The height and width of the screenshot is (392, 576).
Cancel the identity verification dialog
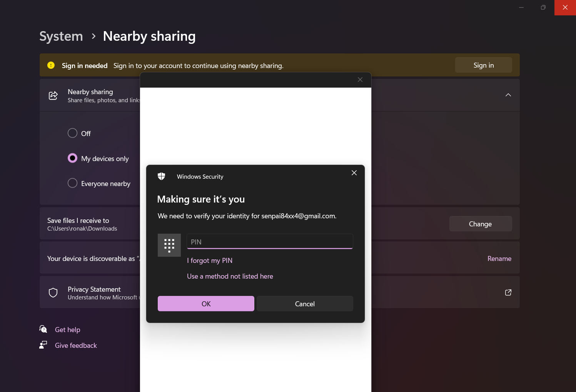pyautogui.click(x=305, y=304)
